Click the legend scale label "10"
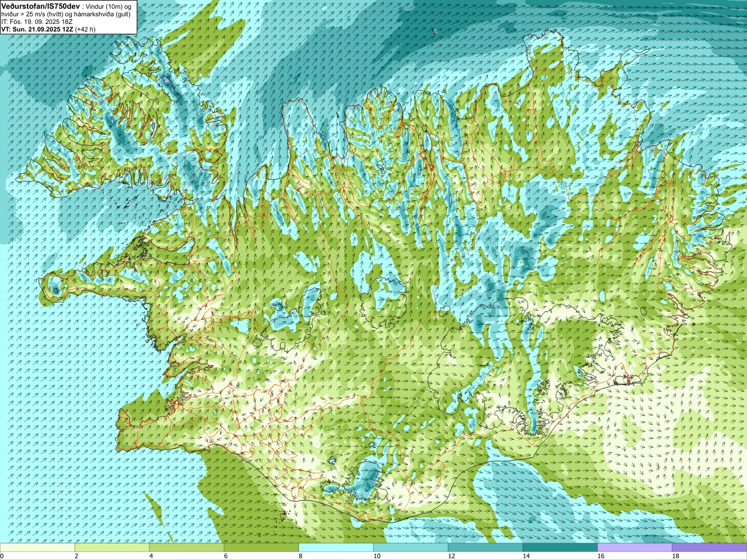 pos(376,556)
